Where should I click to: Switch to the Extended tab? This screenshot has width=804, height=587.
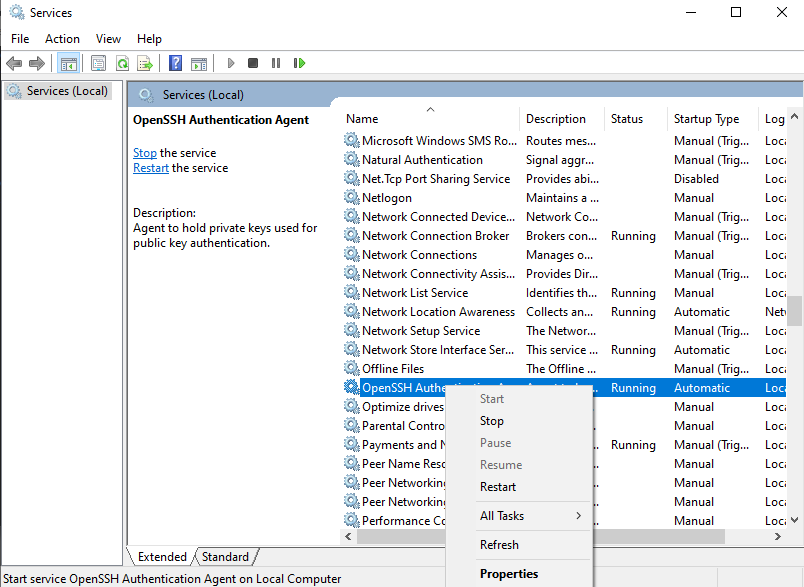pyautogui.click(x=162, y=557)
